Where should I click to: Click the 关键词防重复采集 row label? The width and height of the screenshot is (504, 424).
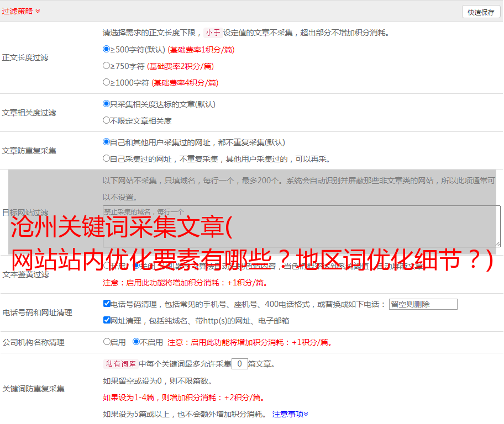click(33, 389)
